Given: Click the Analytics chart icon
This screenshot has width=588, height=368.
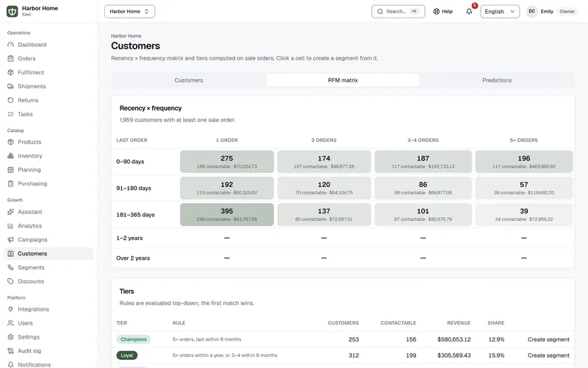Looking at the screenshot, I should coord(10,226).
